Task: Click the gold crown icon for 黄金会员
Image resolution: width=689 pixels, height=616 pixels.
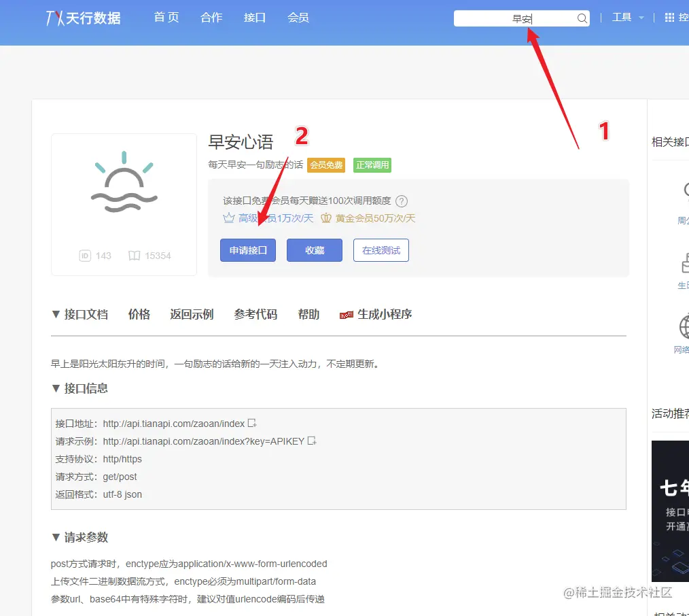Action: coord(325,218)
